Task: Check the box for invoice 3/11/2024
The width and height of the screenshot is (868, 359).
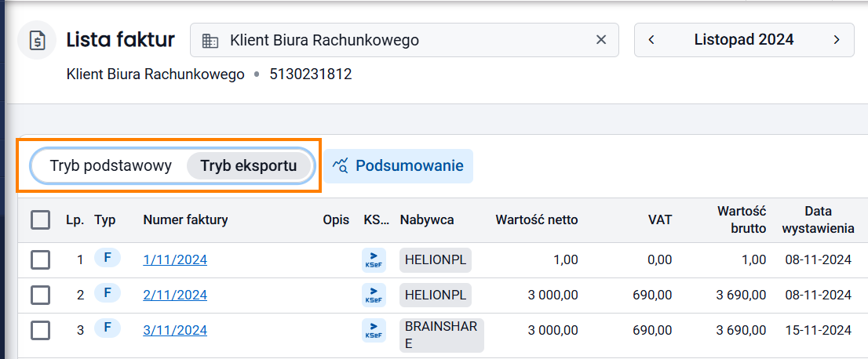Action: pos(40,331)
